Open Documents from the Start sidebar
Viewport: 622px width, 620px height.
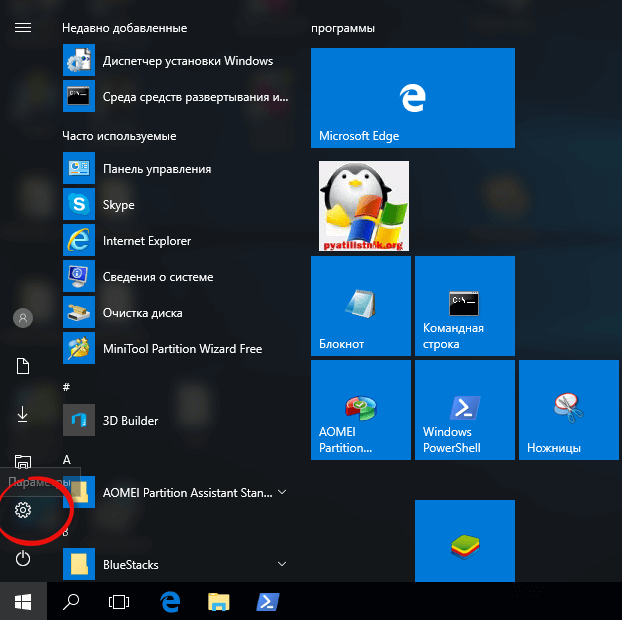23,366
